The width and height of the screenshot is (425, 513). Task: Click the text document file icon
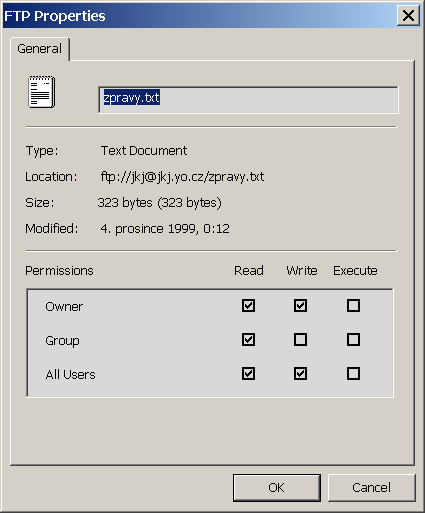coord(42,92)
